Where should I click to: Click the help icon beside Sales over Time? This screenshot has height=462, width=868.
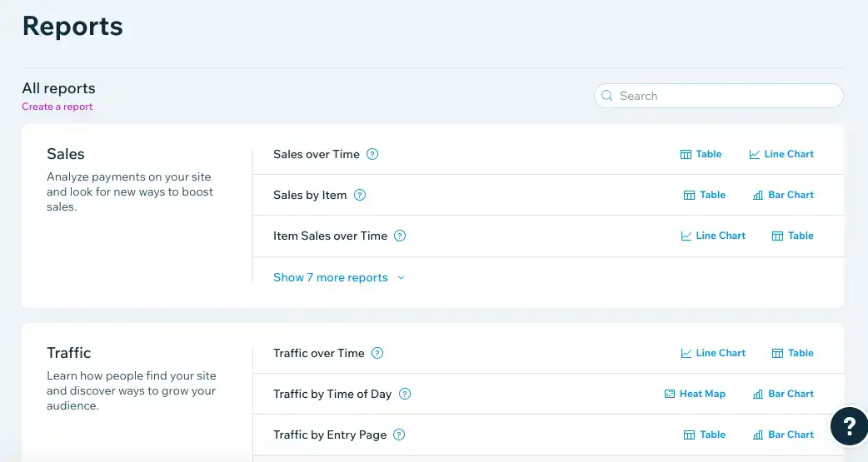point(372,154)
